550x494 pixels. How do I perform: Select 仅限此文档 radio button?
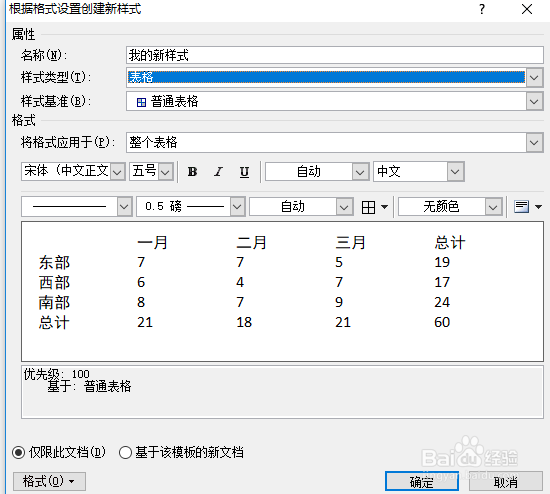pyautogui.click(x=19, y=453)
